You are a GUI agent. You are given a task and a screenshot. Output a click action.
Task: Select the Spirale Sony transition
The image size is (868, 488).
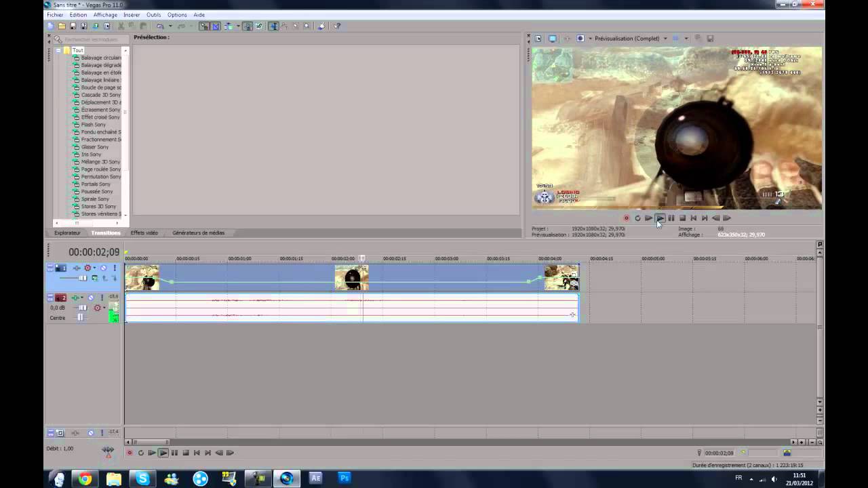(95, 199)
